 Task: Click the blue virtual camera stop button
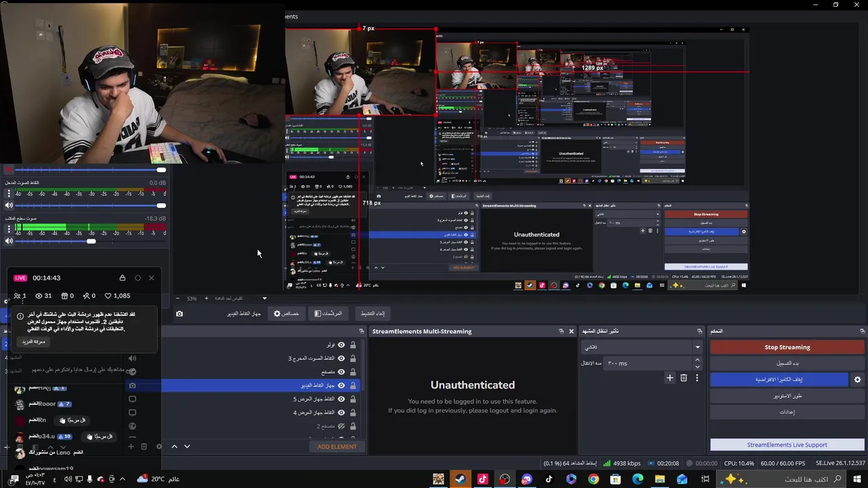pos(779,380)
